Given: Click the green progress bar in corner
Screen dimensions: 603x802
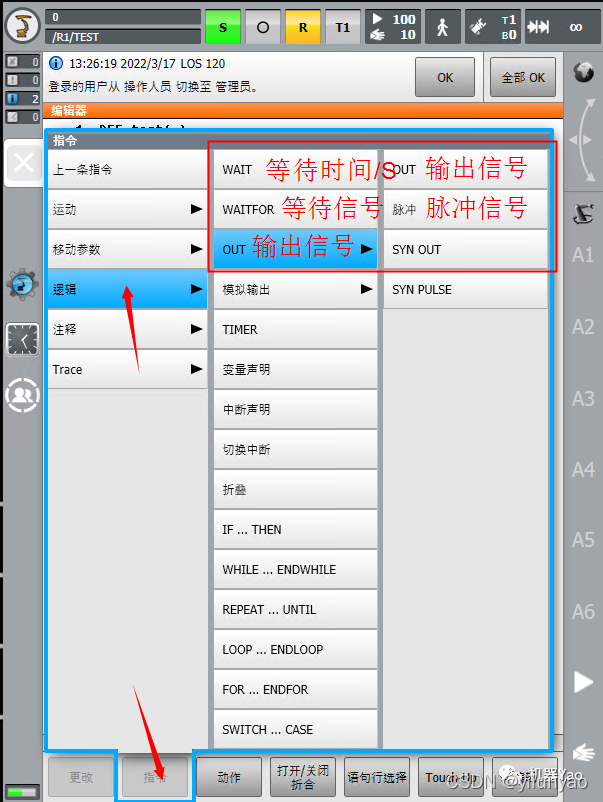Looking at the screenshot, I should (23, 792).
